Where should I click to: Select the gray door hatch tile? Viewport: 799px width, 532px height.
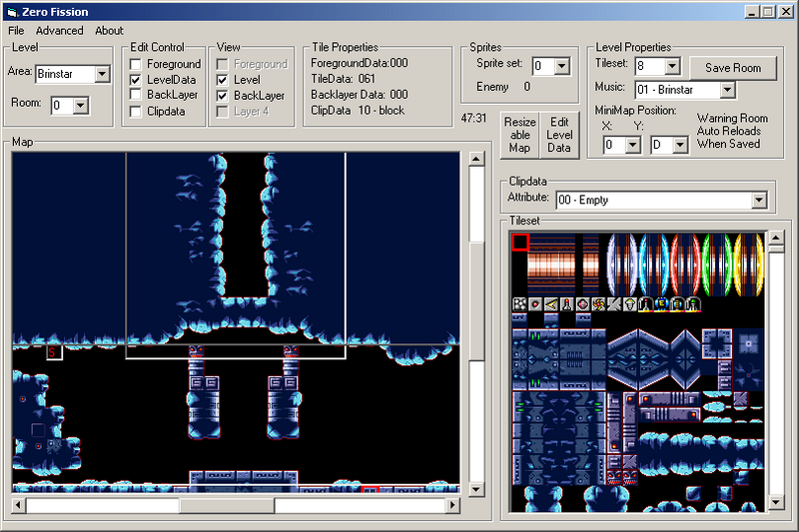click(621, 265)
